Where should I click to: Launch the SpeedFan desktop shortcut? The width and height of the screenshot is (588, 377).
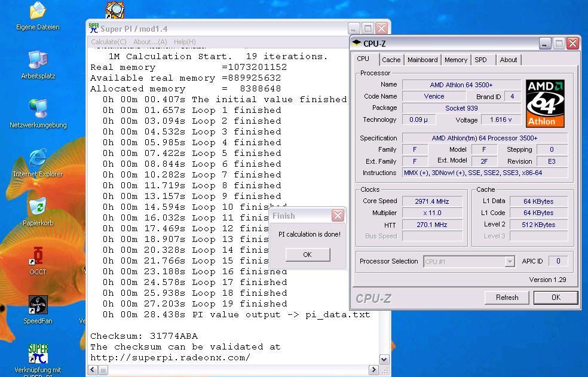(x=38, y=305)
